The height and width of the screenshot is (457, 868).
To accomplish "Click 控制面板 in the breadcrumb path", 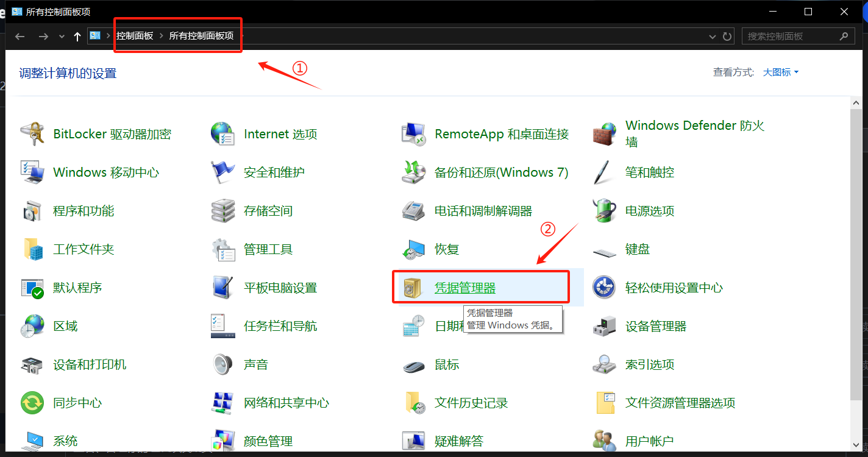I will pyautogui.click(x=135, y=36).
